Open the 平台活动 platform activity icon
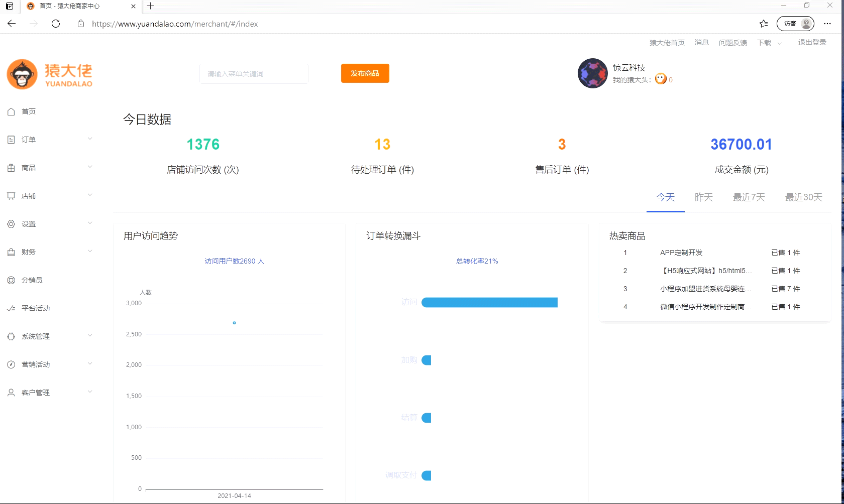This screenshot has height=504, width=844. pos(11,308)
